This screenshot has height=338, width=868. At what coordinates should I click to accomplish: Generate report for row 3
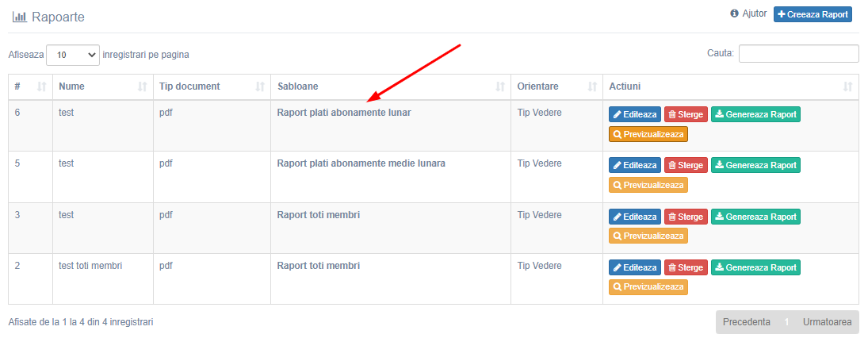(755, 216)
